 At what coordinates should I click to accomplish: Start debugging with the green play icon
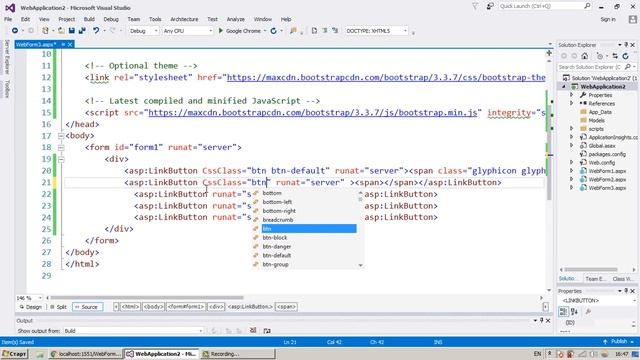220,31
